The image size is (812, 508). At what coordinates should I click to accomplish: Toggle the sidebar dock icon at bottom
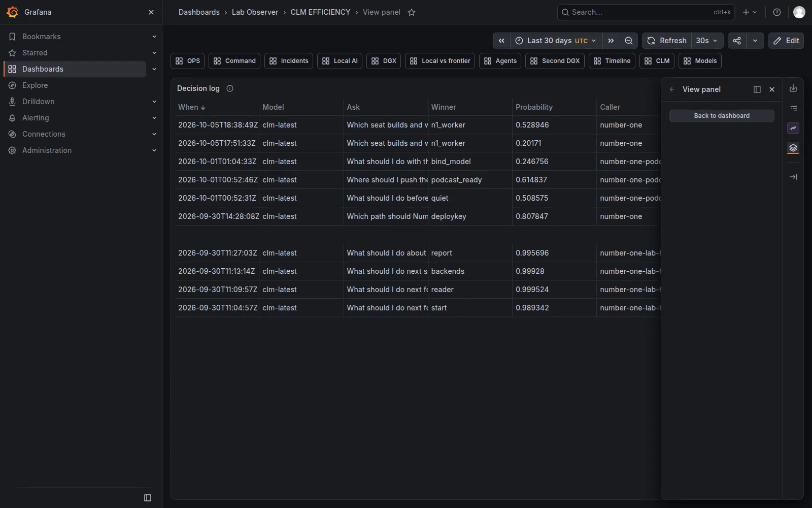point(148,498)
